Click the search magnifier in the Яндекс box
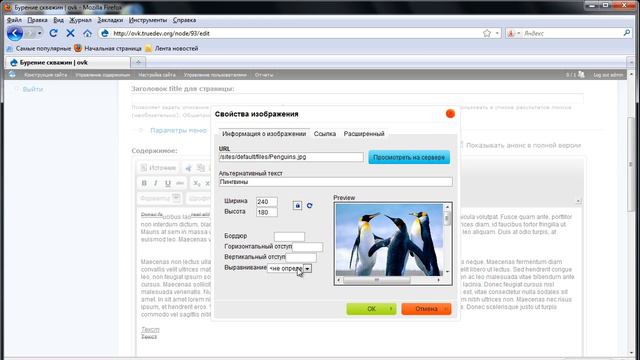The width and height of the screenshot is (640, 360). 627,33
